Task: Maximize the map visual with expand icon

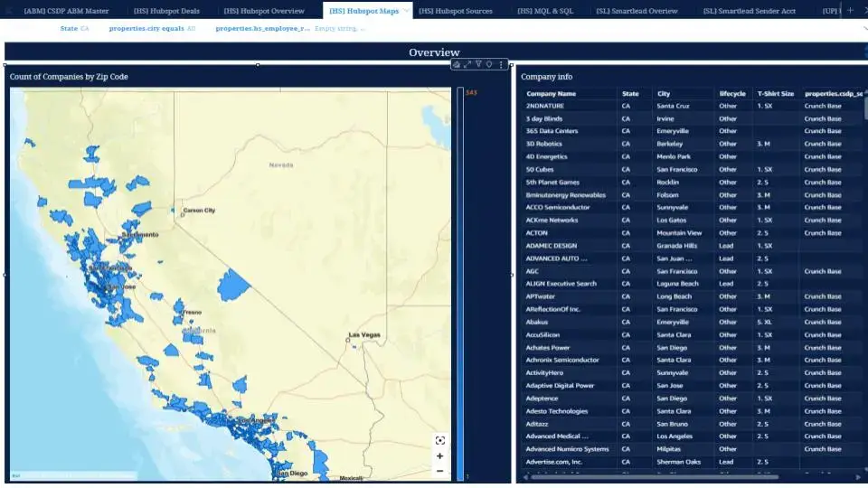Action: pyautogui.click(x=467, y=65)
